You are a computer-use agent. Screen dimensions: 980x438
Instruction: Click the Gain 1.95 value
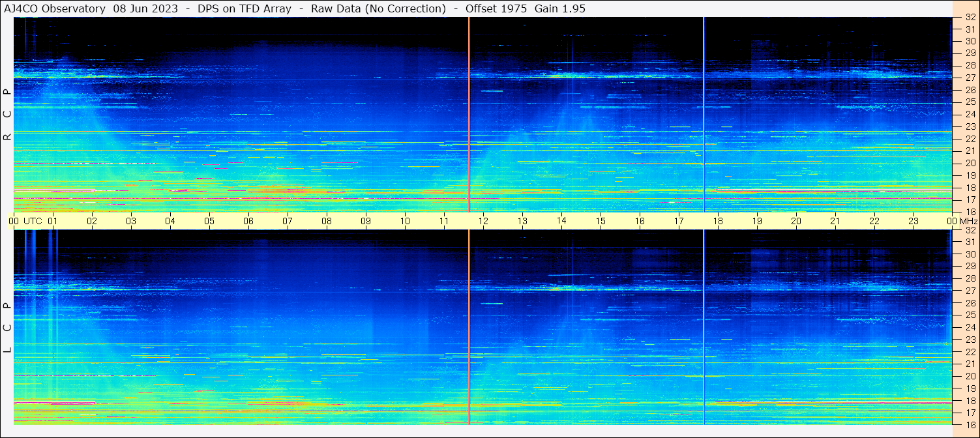[560, 8]
